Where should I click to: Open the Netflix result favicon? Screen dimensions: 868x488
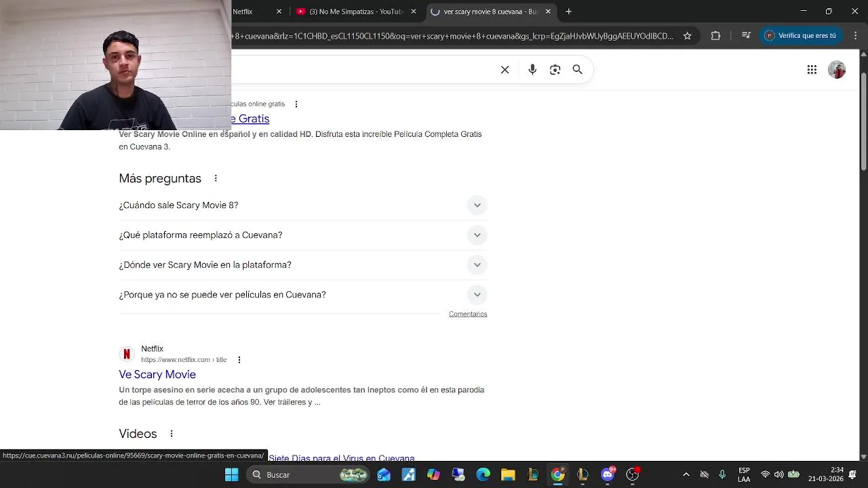[127, 354]
